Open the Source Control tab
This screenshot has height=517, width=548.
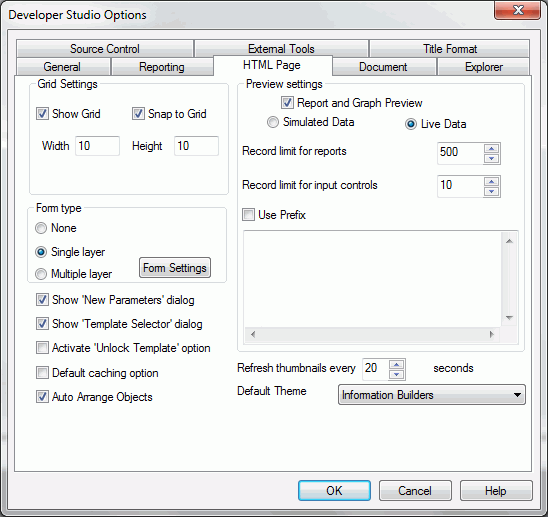click(x=105, y=49)
